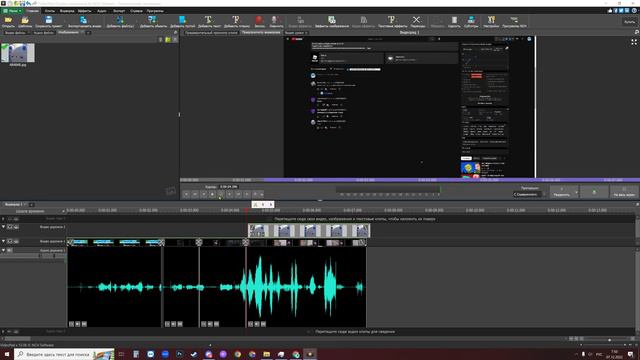The width and height of the screenshot is (640, 360).
Task: Click the thumbs-up like icon
Action: click(x=610, y=11)
